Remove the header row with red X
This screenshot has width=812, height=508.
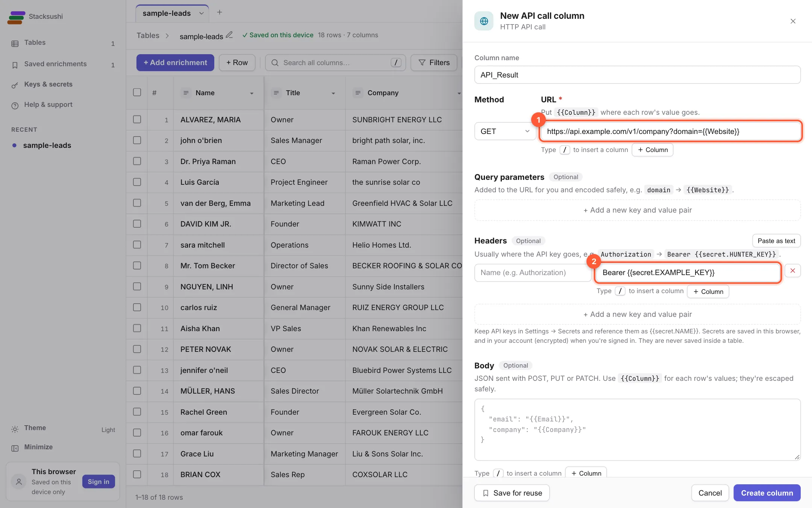point(792,271)
